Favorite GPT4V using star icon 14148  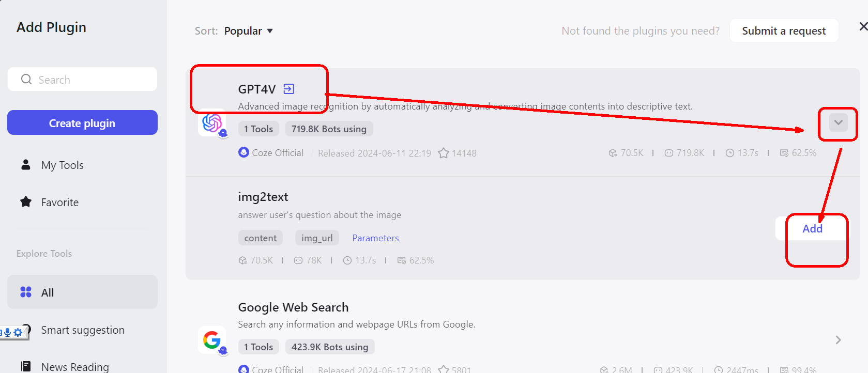coord(444,153)
